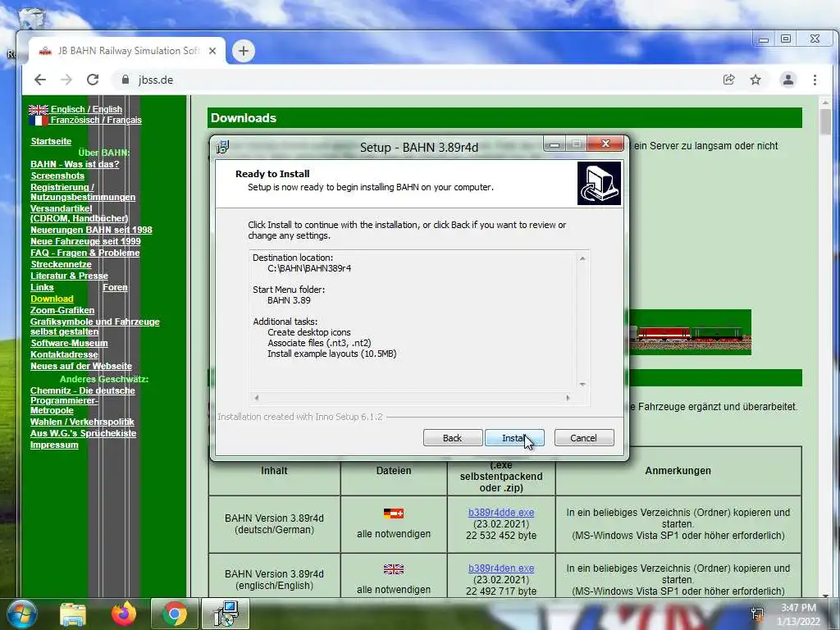This screenshot has height=630, width=840.
Task: Open Zoom-Grafiken link
Action: click(x=62, y=311)
